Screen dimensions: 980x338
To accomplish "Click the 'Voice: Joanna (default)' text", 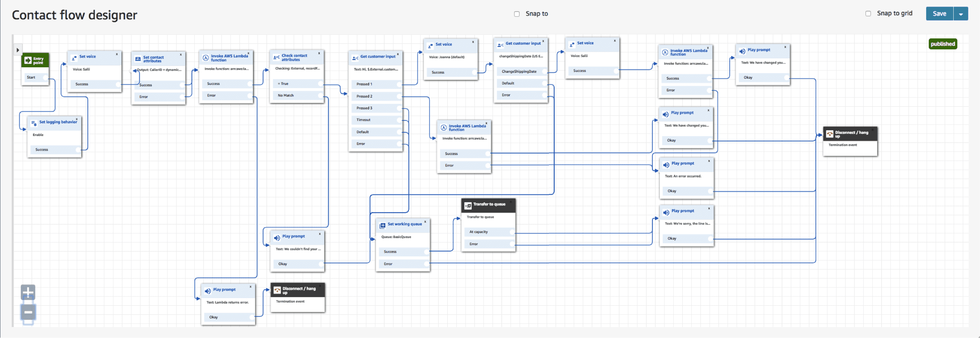I will click(446, 57).
